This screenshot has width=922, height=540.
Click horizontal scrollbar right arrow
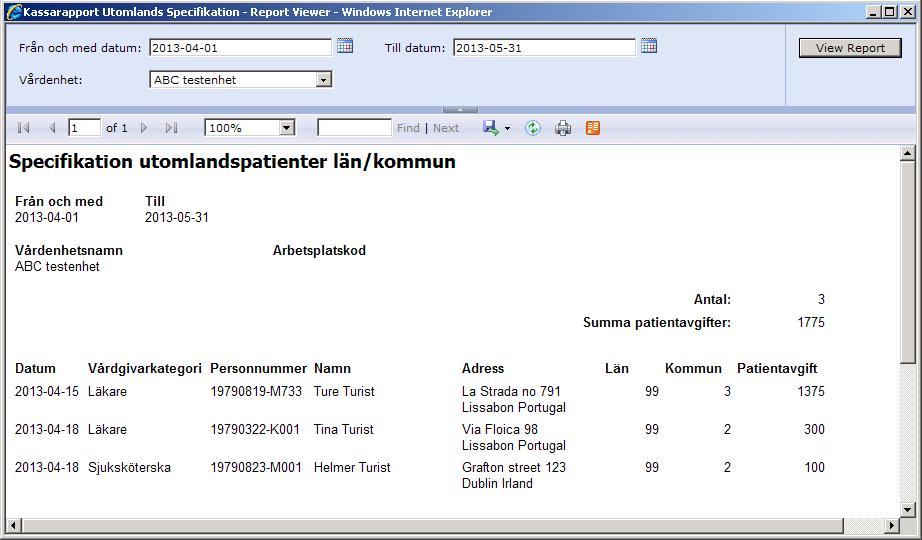click(x=893, y=525)
